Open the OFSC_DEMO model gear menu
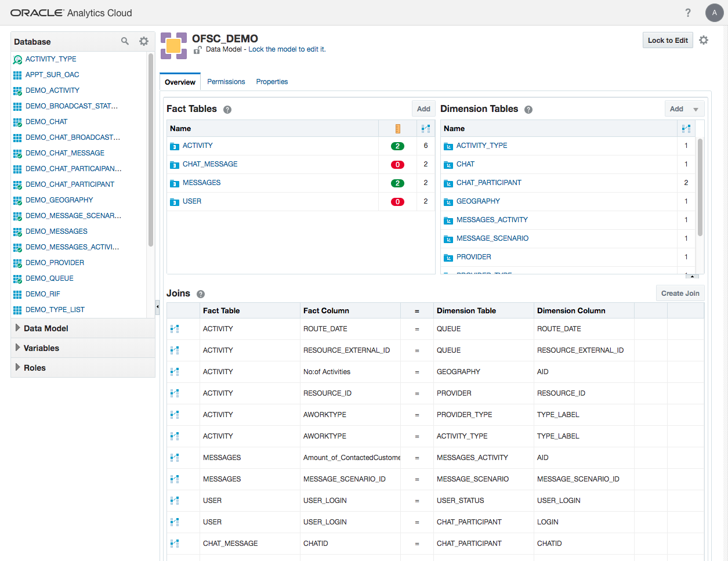728x561 pixels. point(704,40)
